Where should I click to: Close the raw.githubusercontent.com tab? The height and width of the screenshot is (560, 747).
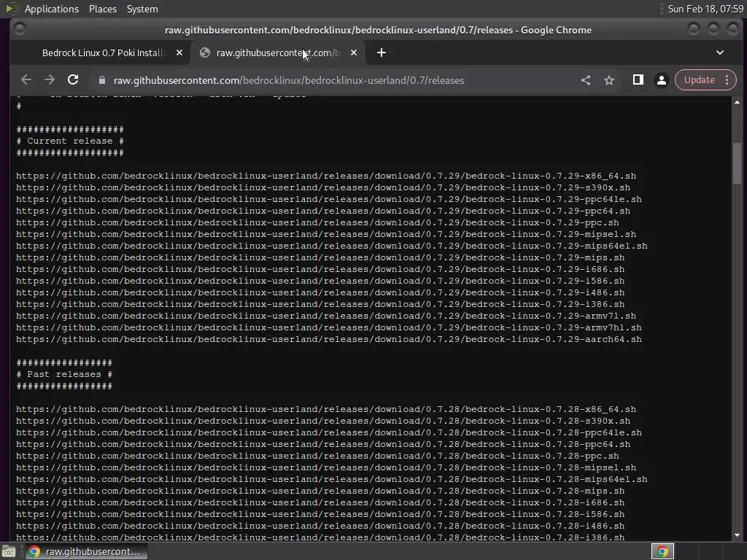[x=354, y=52]
